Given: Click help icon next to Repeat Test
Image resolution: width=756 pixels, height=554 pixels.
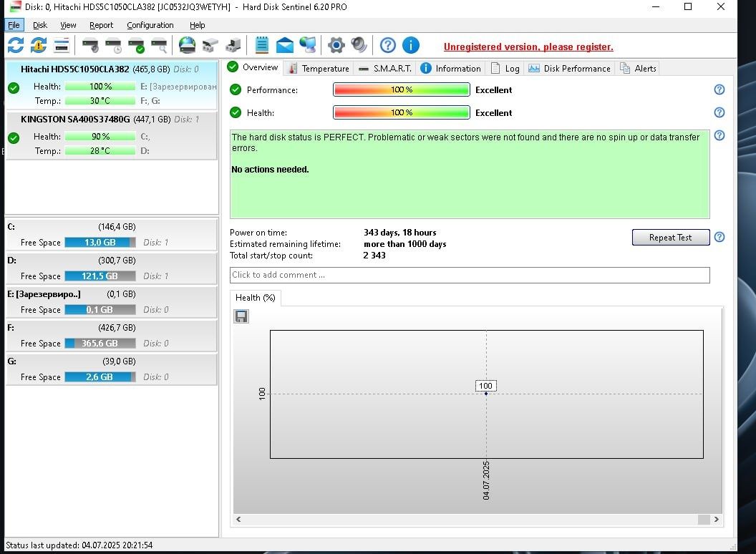Looking at the screenshot, I should pos(719,237).
